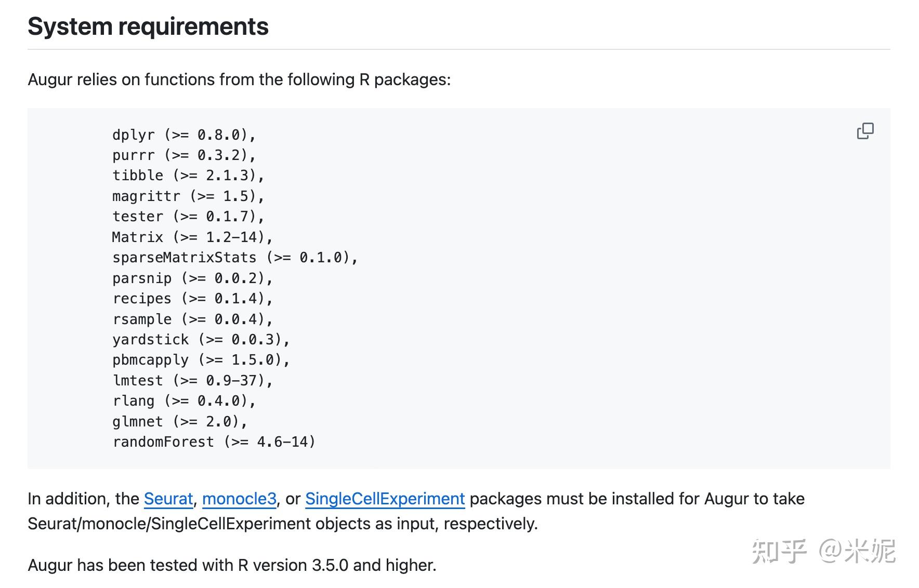Open the Seurat link
The image size is (919, 588).
tap(168, 499)
